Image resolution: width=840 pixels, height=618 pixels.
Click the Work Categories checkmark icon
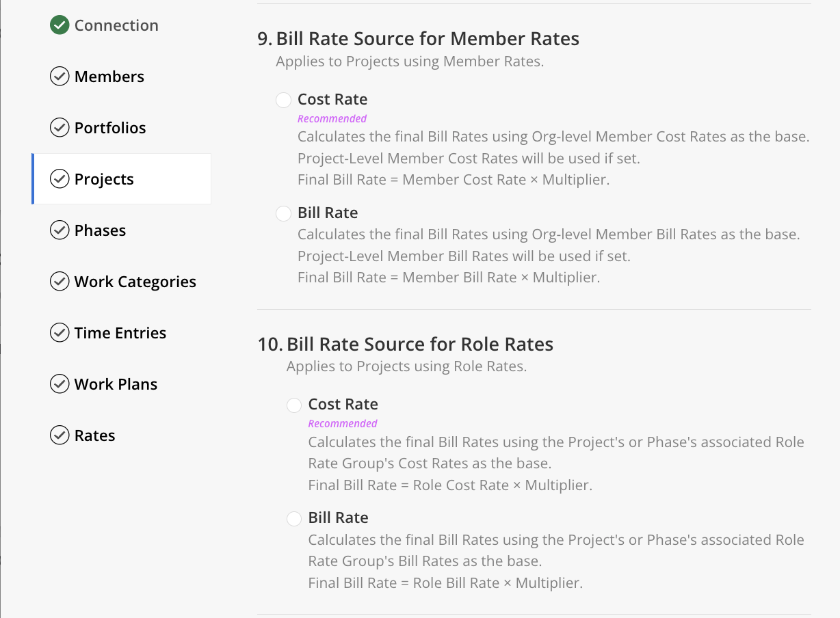60,282
